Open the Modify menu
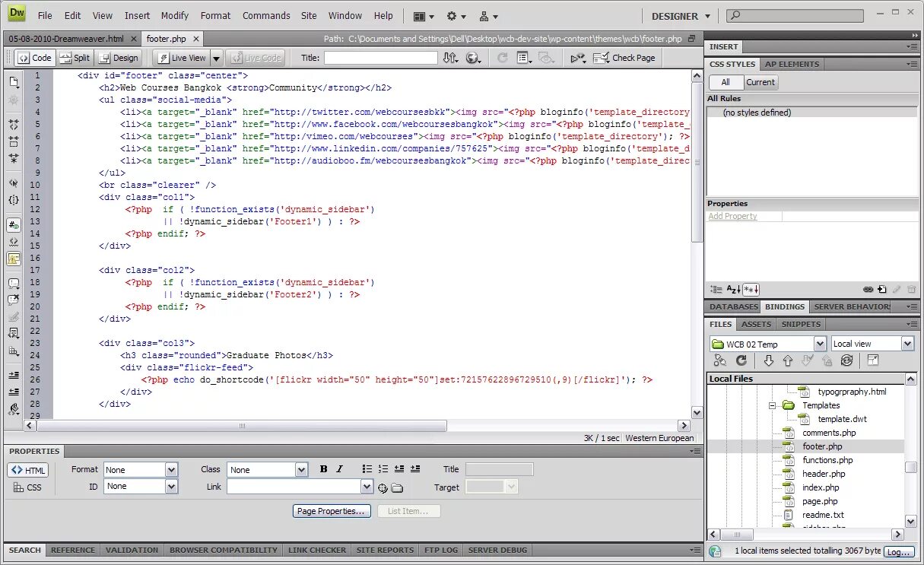Image resolution: width=924 pixels, height=565 pixels. (174, 15)
